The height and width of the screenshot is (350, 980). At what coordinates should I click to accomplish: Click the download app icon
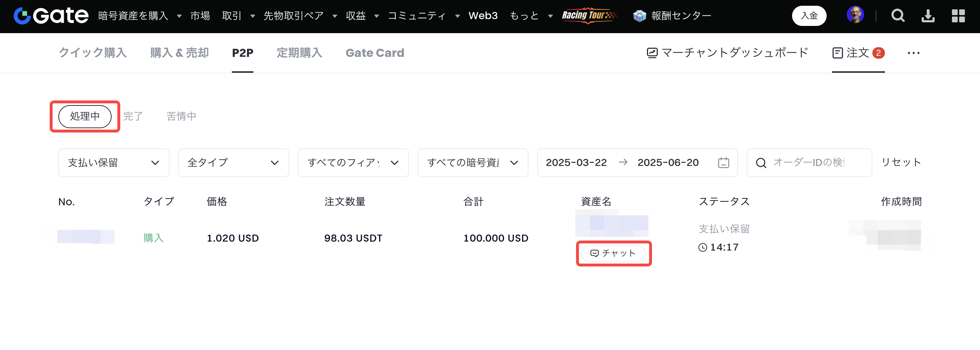point(928,16)
